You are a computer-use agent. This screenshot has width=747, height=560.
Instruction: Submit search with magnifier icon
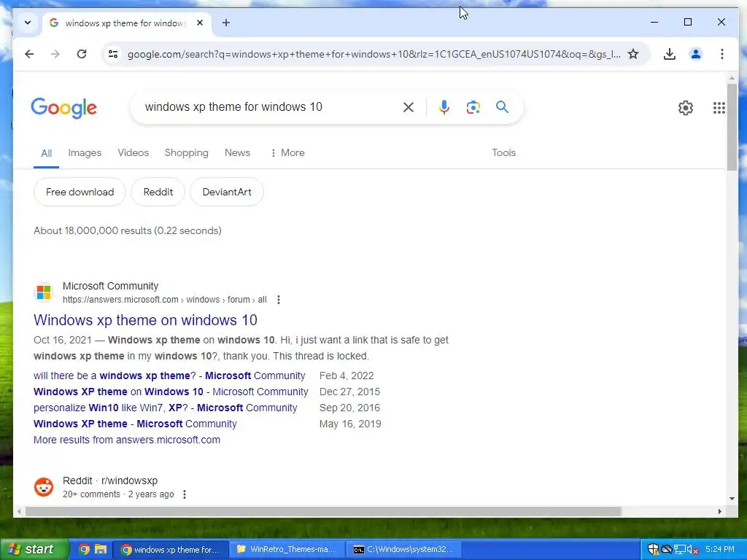pyautogui.click(x=502, y=106)
